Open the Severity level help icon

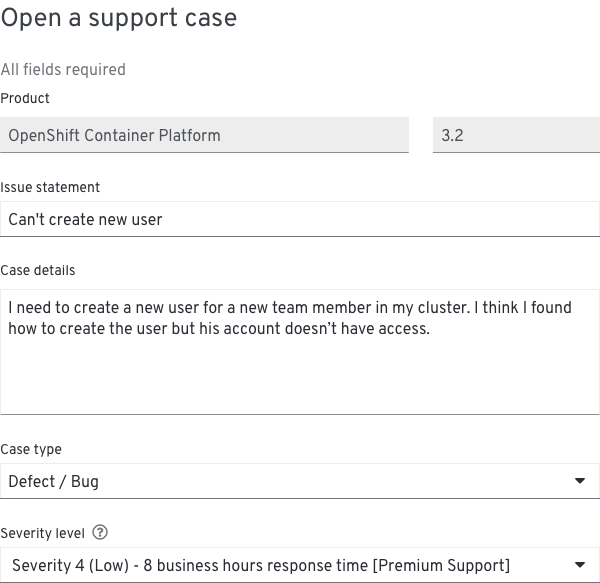click(100, 532)
